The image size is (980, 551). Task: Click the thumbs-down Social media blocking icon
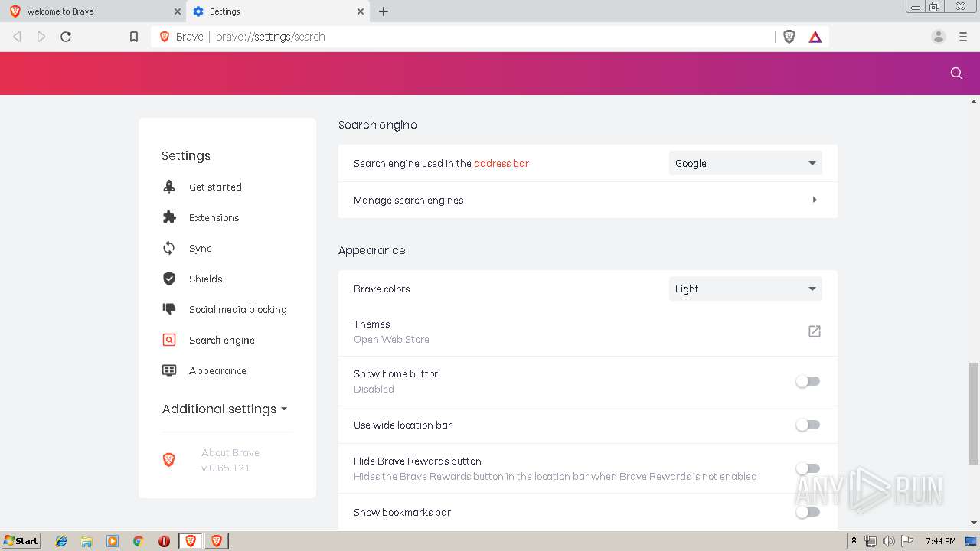(169, 309)
